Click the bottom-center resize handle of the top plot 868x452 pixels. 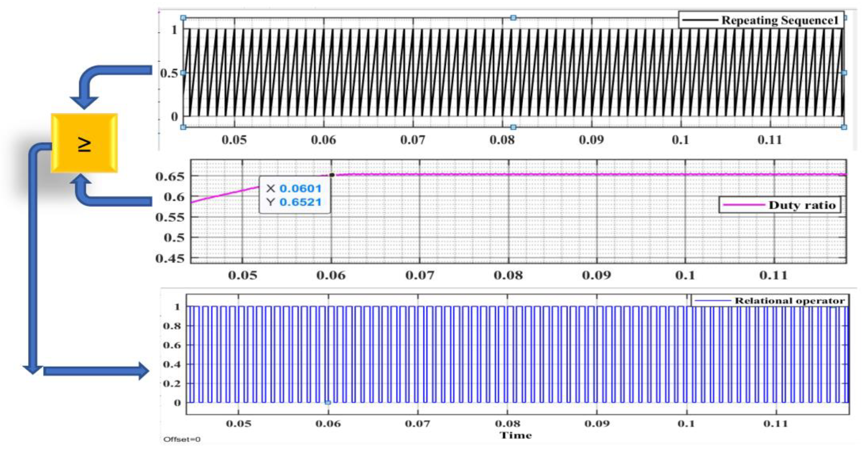tap(513, 127)
